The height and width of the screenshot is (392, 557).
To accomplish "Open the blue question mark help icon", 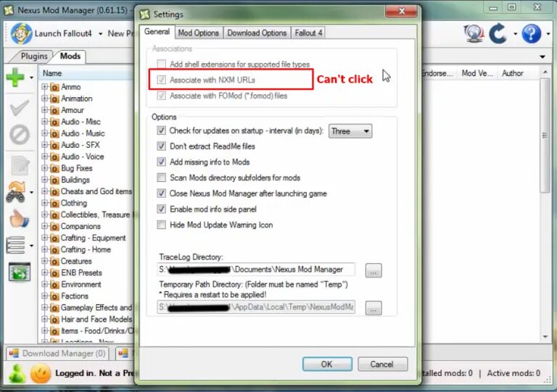I will (x=532, y=34).
